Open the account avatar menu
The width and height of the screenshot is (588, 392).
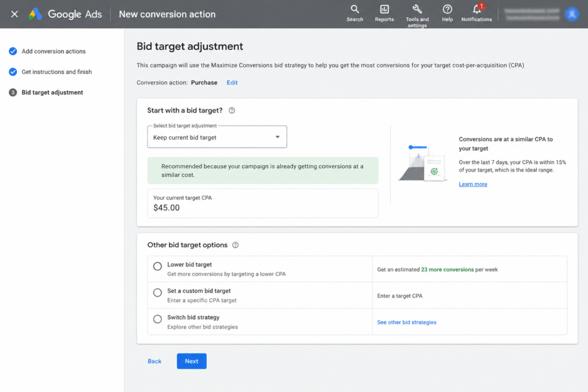[571, 14]
